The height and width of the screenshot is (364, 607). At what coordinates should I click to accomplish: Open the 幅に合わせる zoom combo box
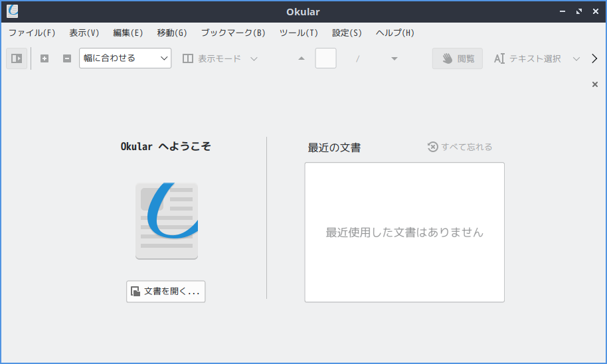click(x=125, y=58)
